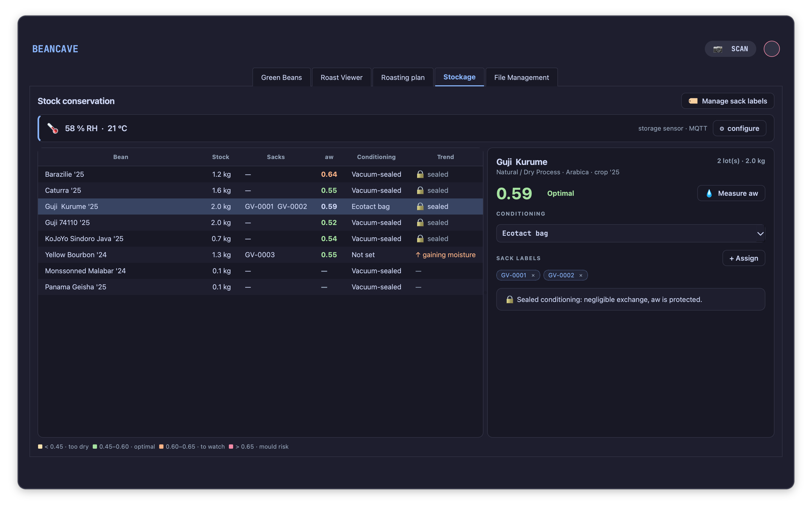Click lock icon in Guji Kurume row
Viewport: 812px width, 509px height.
point(420,206)
